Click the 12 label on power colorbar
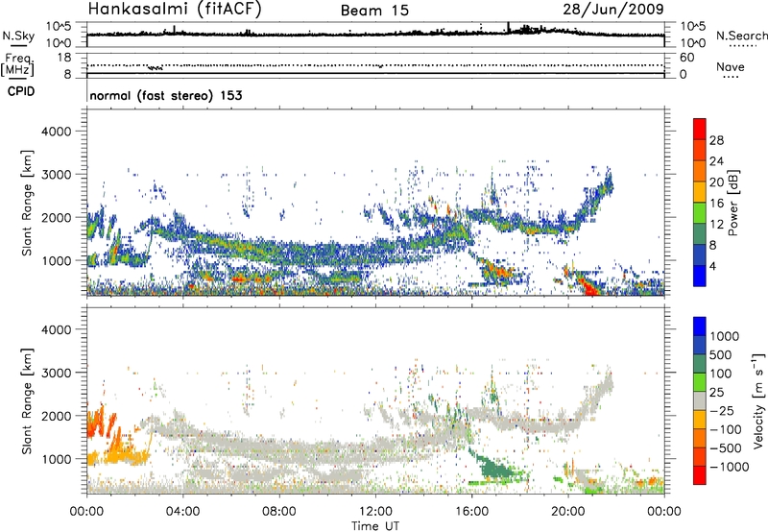Screen dimensions: 768x532 tap(716, 225)
